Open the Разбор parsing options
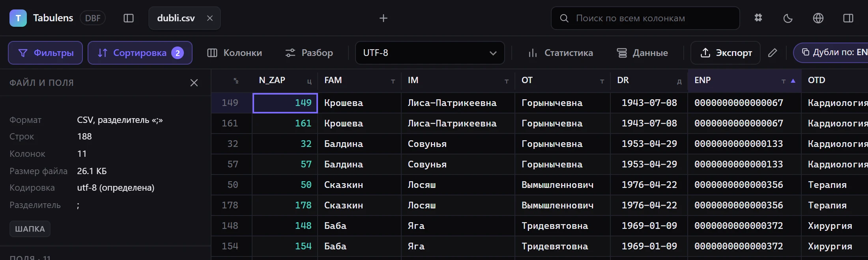The width and height of the screenshot is (868, 260). (309, 53)
